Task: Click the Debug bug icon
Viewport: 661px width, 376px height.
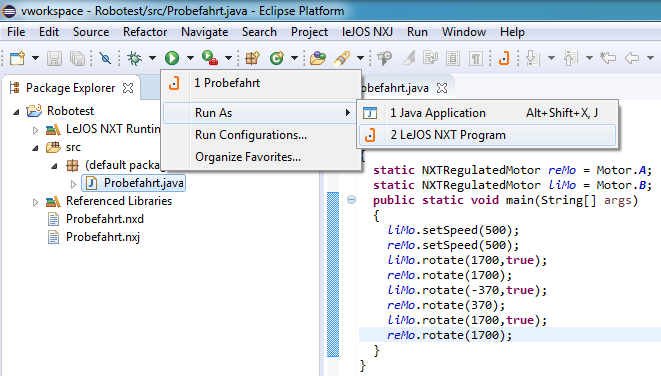Action: [135, 58]
